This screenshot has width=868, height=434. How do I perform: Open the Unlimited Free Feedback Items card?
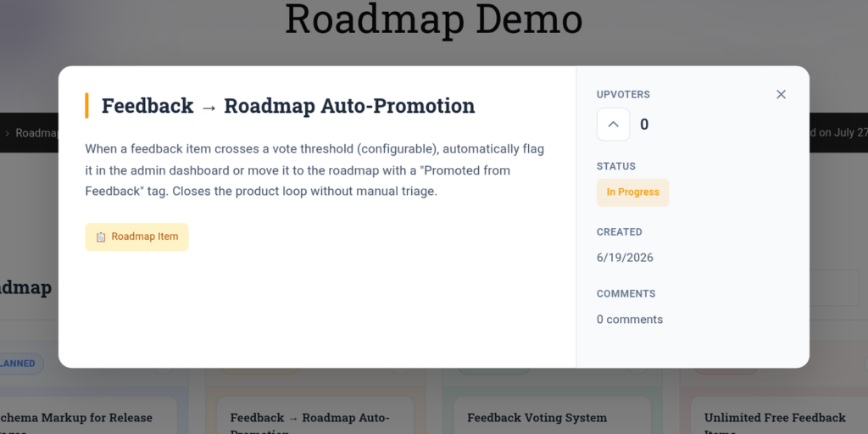780,415
